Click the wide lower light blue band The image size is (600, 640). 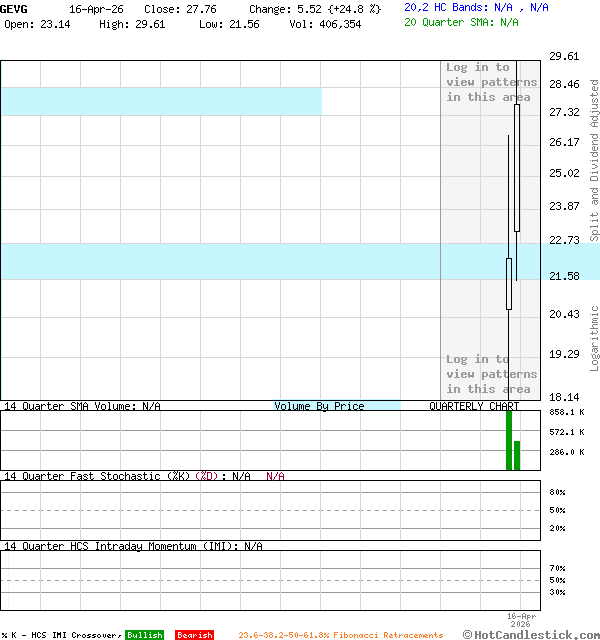tap(220, 261)
